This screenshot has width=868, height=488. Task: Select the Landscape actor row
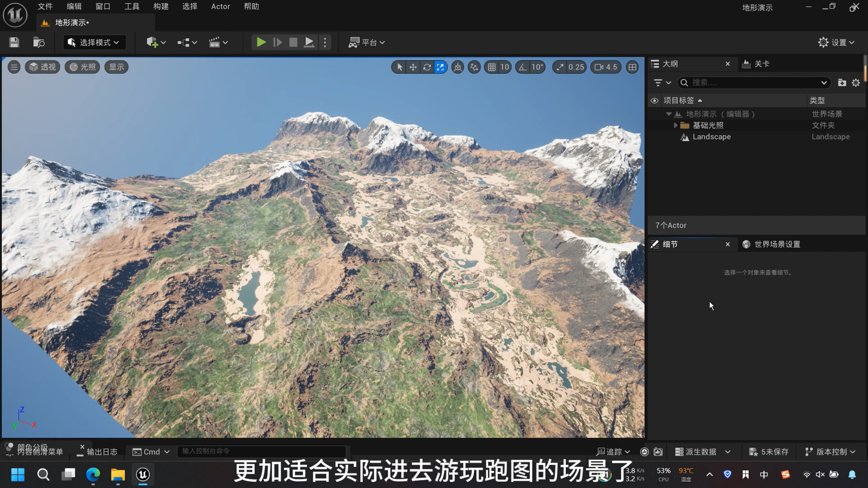tap(756, 137)
